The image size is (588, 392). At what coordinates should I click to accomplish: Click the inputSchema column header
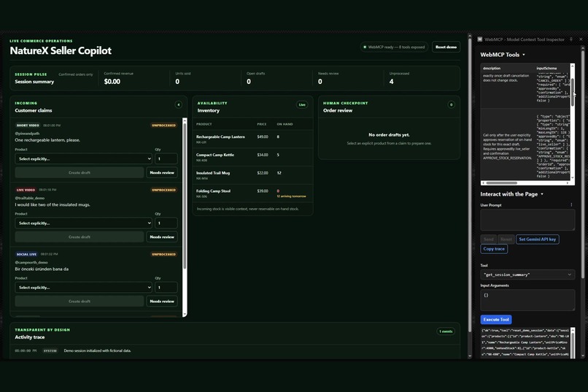(546, 69)
